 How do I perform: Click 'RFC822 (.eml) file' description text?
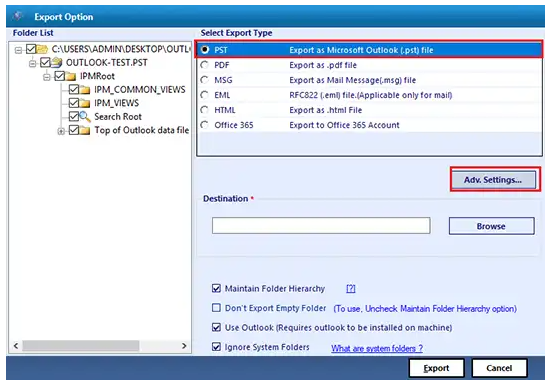pos(370,95)
